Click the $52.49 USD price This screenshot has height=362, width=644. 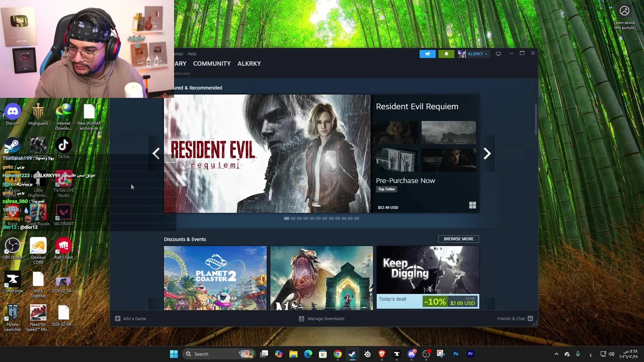(388, 207)
